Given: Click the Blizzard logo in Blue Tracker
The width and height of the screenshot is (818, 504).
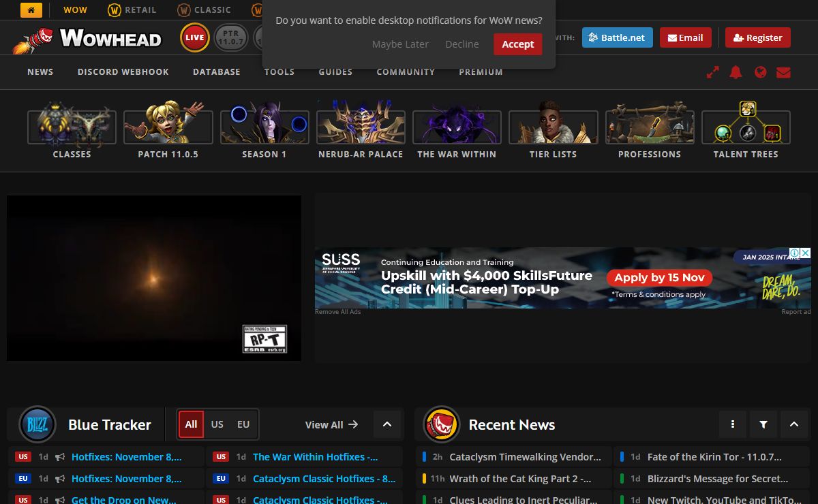Looking at the screenshot, I should tap(37, 424).
